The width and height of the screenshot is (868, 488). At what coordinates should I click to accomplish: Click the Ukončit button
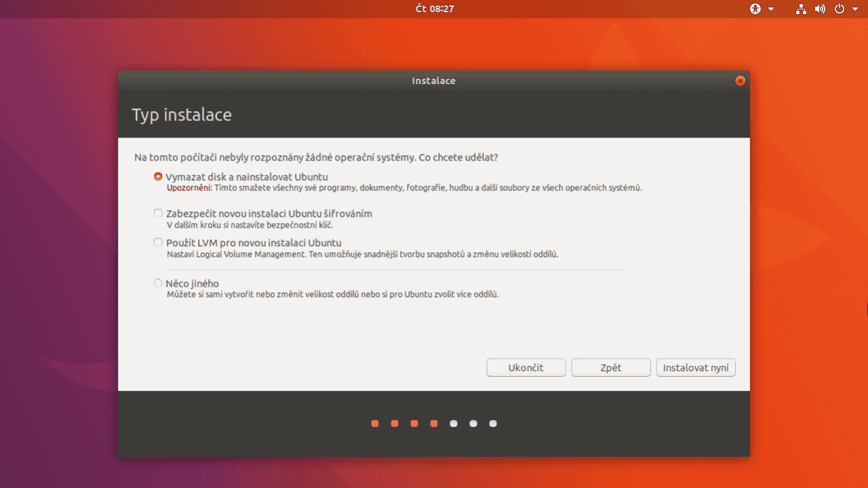526,367
